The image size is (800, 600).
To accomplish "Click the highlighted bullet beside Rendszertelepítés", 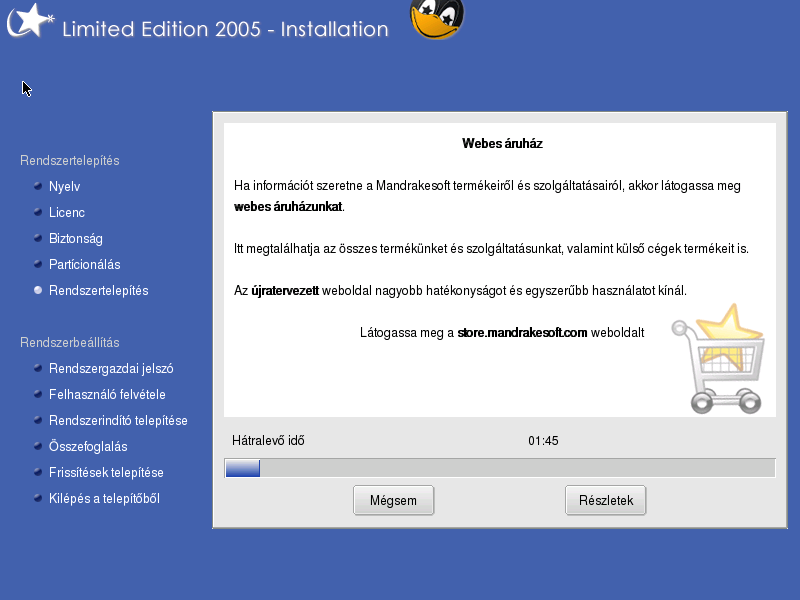I will click(38, 290).
